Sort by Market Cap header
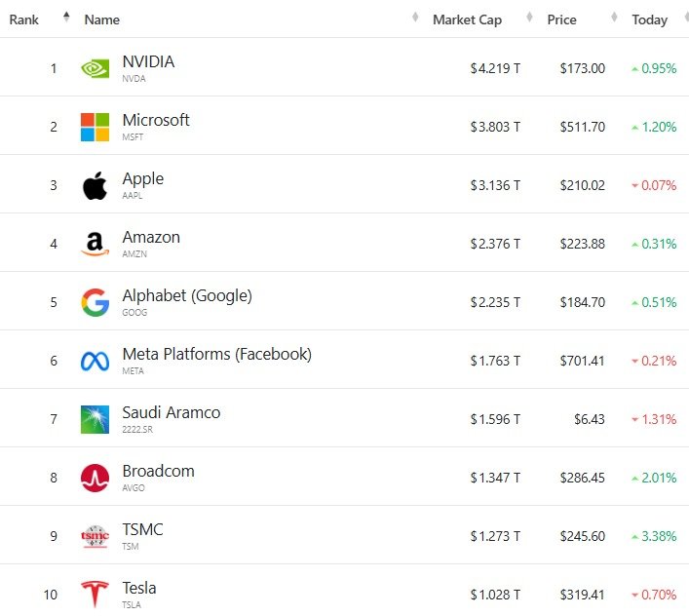The height and width of the screenshot is (616, 689). point(467,19)
